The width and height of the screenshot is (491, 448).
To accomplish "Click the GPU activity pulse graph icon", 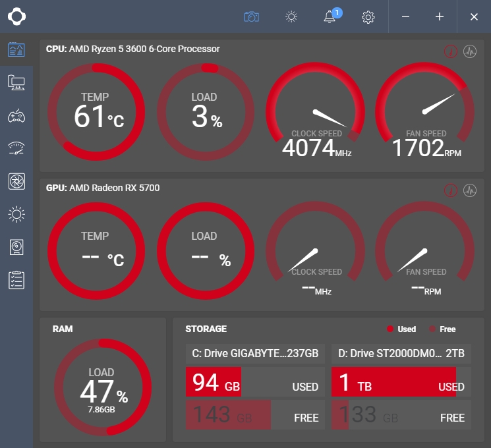I will pyautogui.click(x=470, y=190).
